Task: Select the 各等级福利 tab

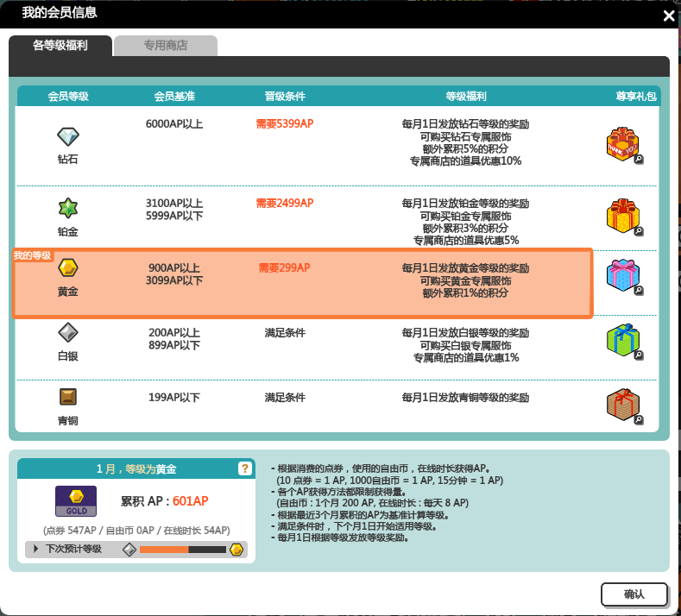Action: tap(60, 46)
